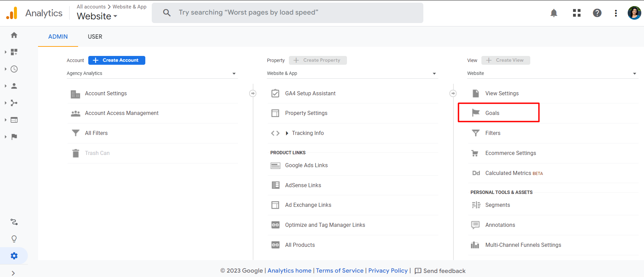Click the help question mark icon

[597, 13]
